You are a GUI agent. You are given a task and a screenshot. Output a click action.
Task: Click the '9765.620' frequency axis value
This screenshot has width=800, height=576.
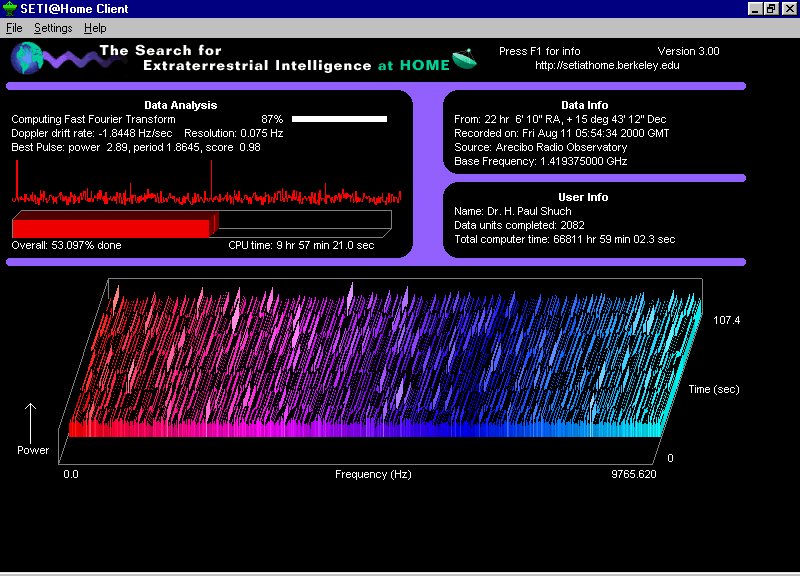(634, 474)
